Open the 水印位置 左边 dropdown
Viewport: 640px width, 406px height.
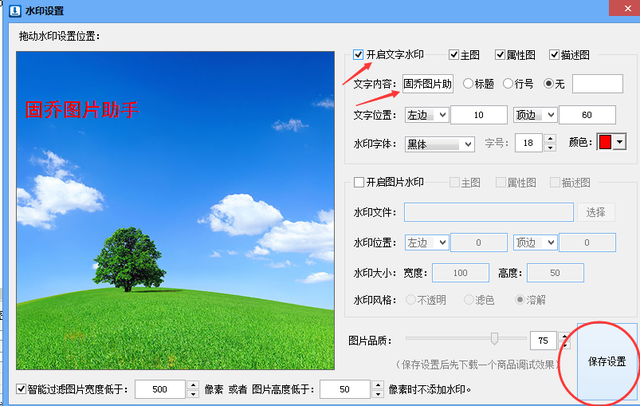(427, 243)
